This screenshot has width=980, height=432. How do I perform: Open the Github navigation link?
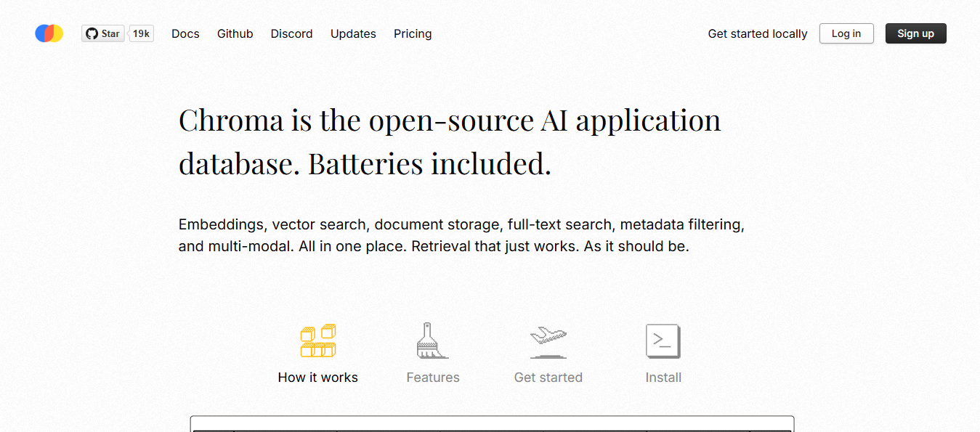(x=235, y=33)
